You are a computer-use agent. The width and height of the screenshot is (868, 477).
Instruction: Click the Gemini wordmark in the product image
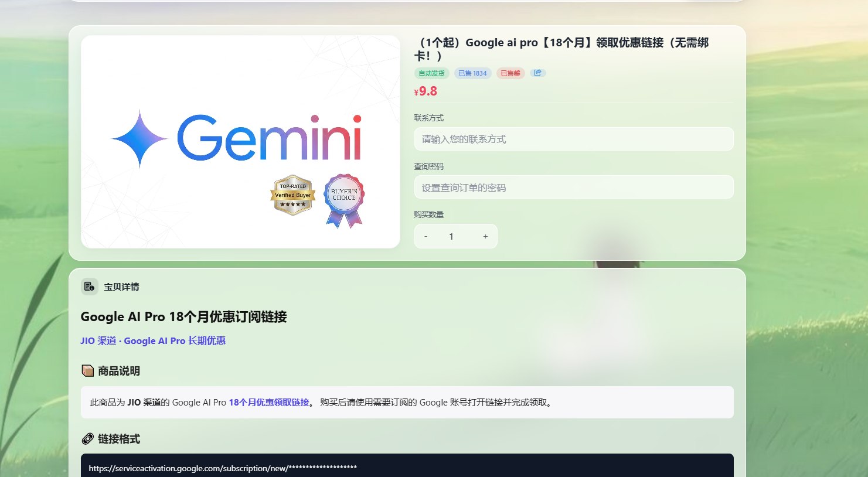(270, 138)
